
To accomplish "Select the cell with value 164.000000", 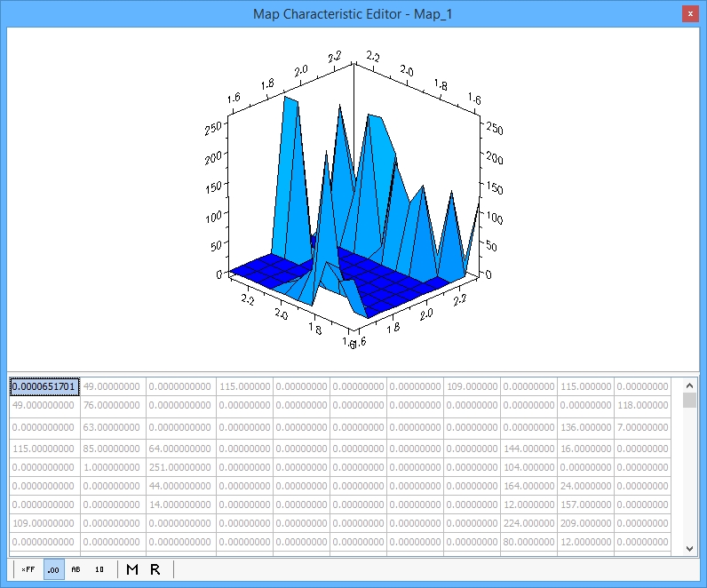I will 528,486.
